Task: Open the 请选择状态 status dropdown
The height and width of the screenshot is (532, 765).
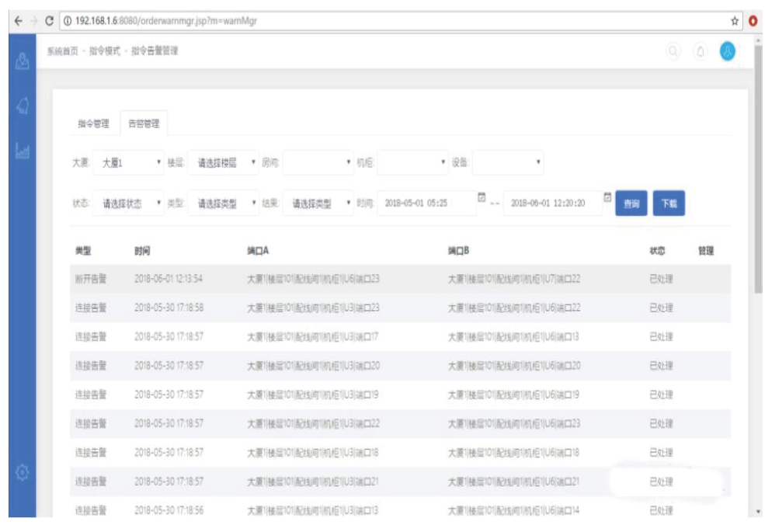Action: [128, 203]
